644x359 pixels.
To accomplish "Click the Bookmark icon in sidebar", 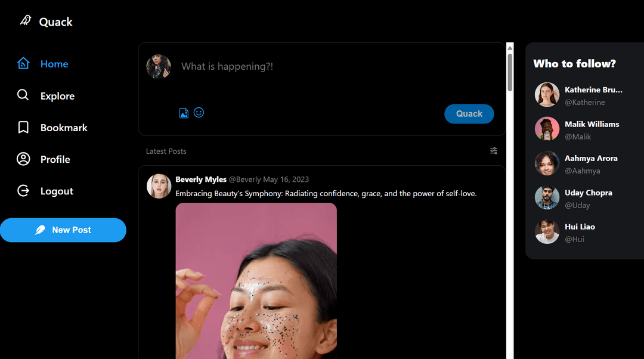I will tap(23, 128).
